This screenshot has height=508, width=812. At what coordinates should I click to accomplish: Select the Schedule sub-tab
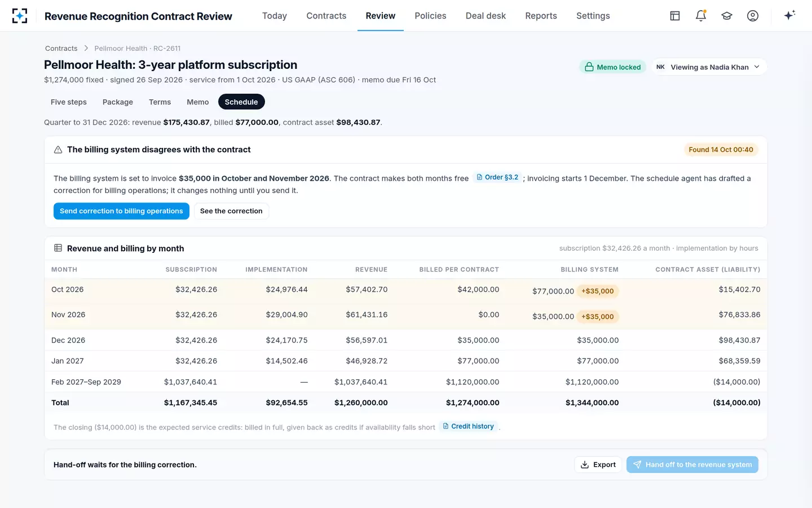(241, 102)
